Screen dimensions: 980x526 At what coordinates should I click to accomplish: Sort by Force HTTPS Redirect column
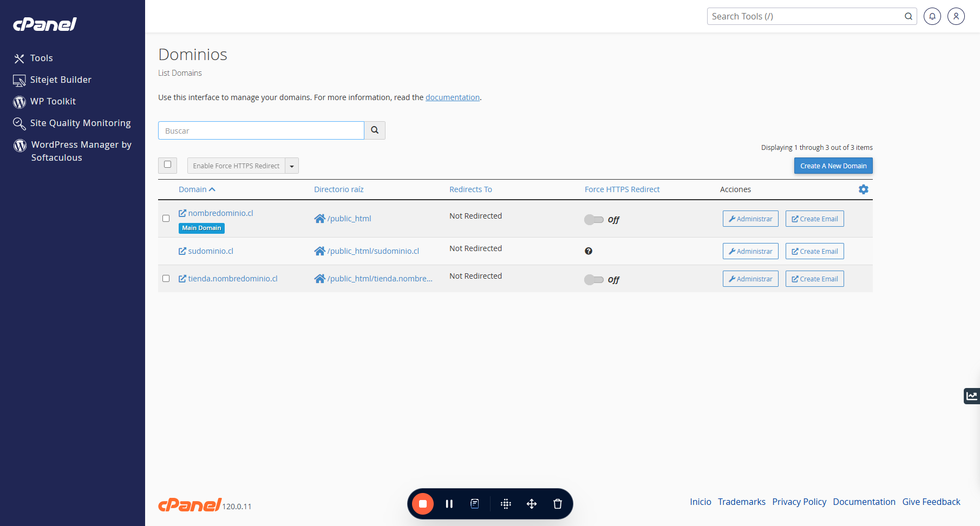point(622,189)
